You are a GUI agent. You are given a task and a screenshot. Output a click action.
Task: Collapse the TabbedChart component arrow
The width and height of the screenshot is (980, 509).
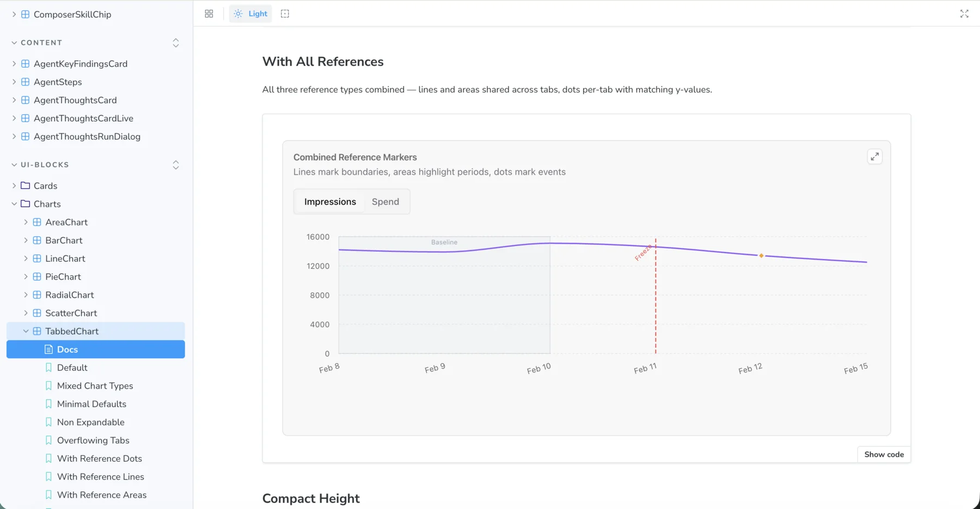tap(26, 331)
